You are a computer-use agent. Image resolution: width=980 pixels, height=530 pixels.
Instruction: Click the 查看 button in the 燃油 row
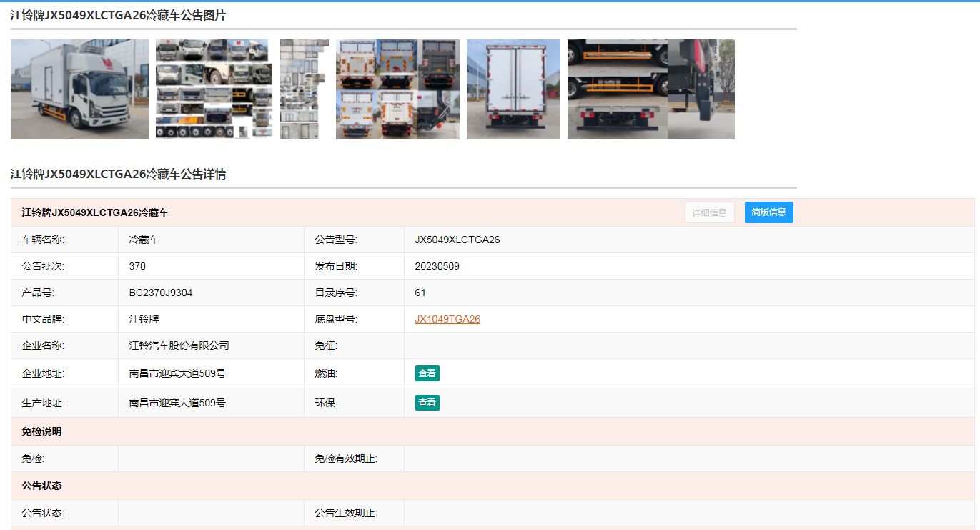tap(427, 373)
